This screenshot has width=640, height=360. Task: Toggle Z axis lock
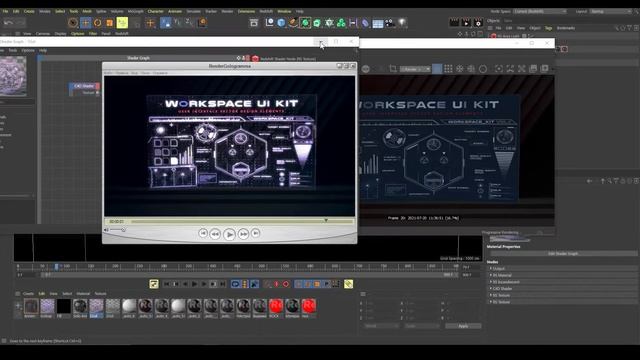pyautogui.click(x=189, y=23)
